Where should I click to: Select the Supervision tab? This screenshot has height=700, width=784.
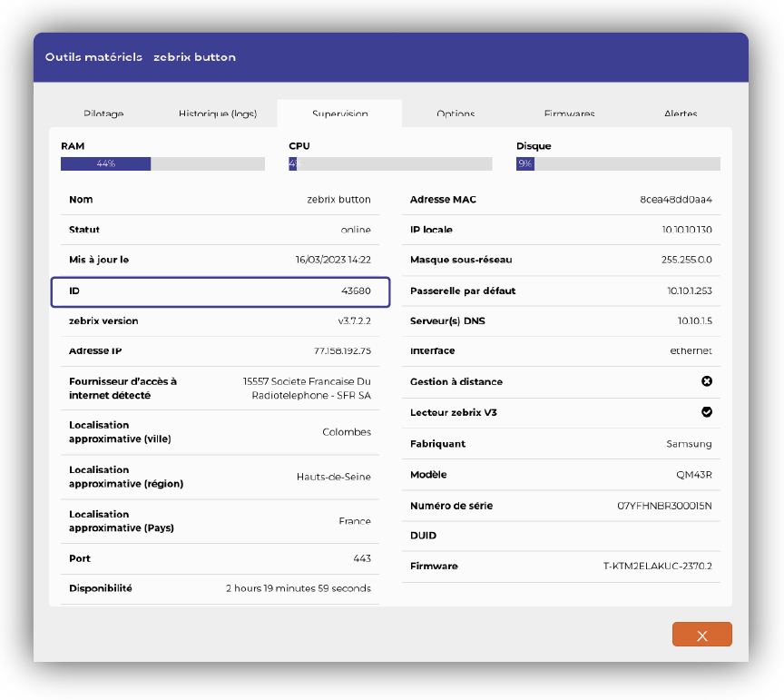point(339,113)
